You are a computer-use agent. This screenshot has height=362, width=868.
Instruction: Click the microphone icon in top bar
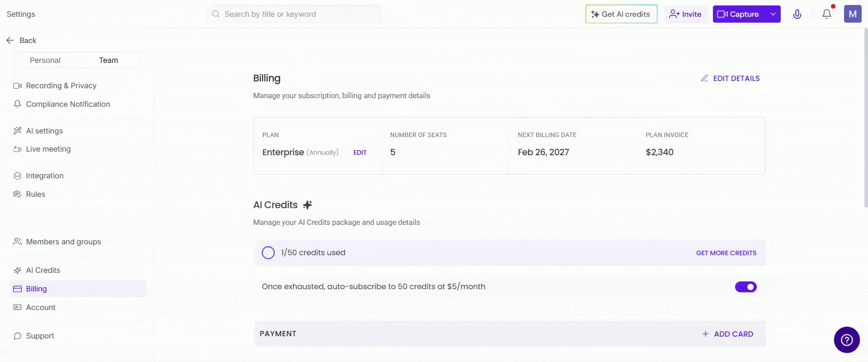pyautogui.click(x=797, y=14)
